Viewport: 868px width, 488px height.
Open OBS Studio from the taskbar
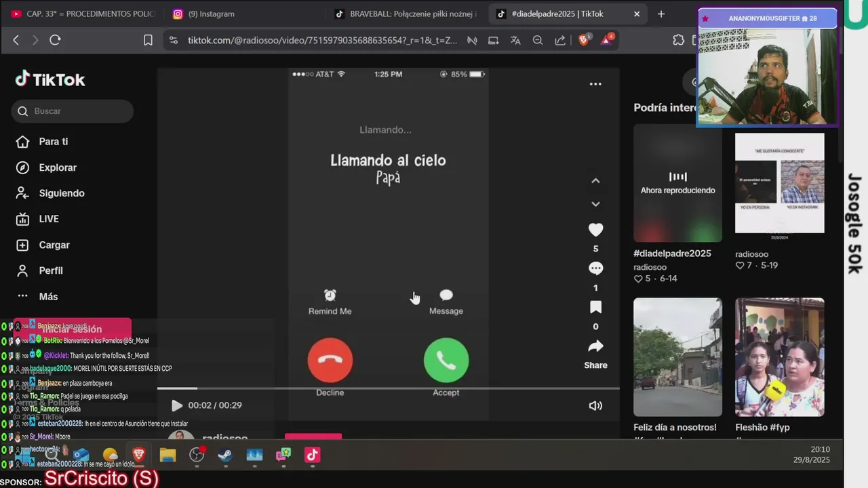[x=197, y=455]
